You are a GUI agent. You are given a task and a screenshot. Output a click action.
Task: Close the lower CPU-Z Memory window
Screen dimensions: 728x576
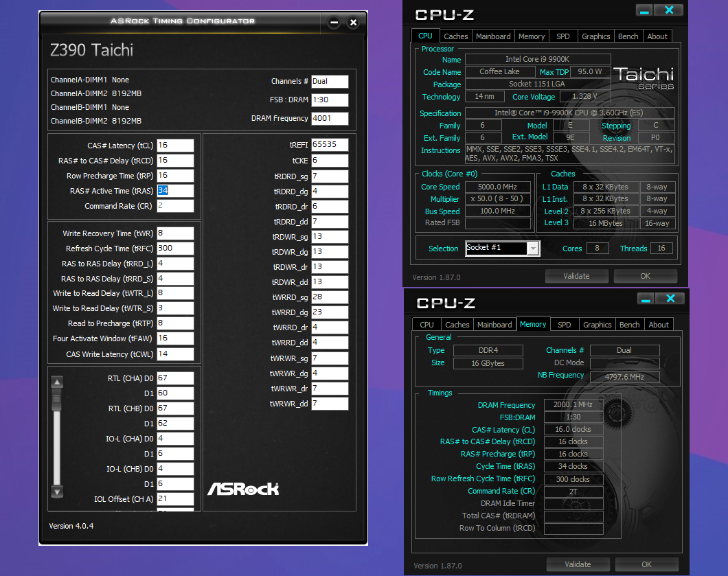point(670,299)
